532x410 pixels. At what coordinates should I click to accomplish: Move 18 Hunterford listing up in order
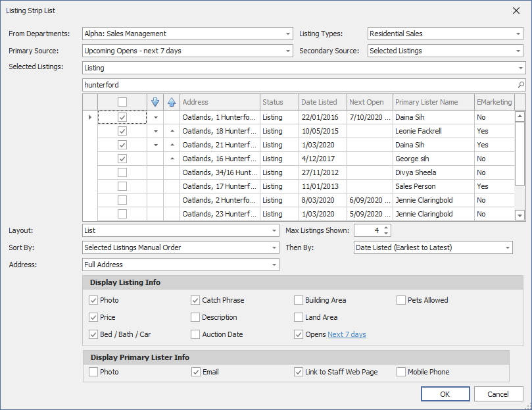click(172, 131)
